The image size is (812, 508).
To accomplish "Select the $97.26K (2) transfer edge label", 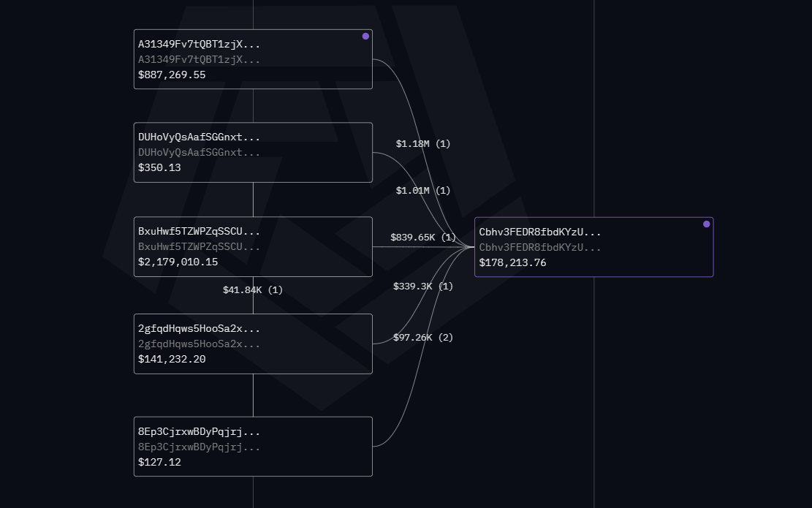I will 423,337.
